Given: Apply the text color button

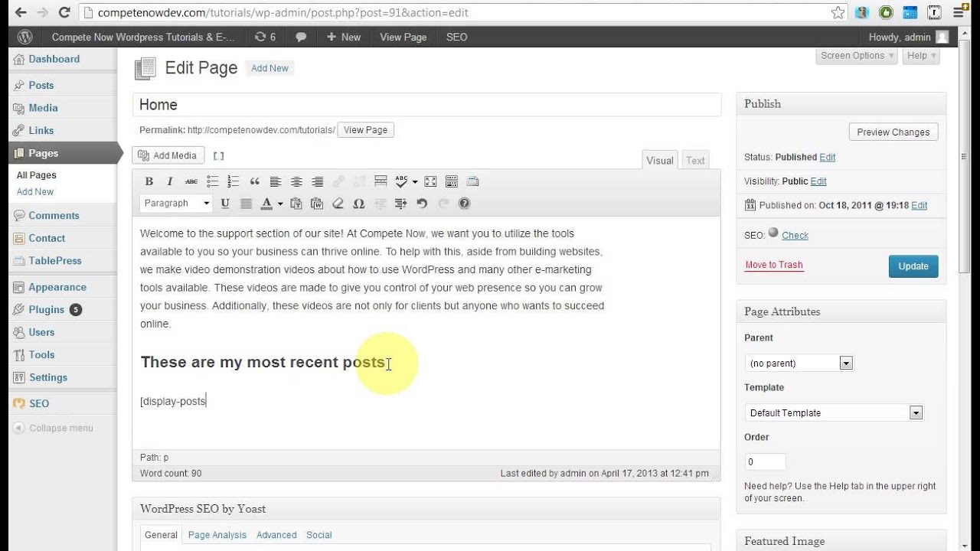Looking at the screenshot, I should [266, 204].
